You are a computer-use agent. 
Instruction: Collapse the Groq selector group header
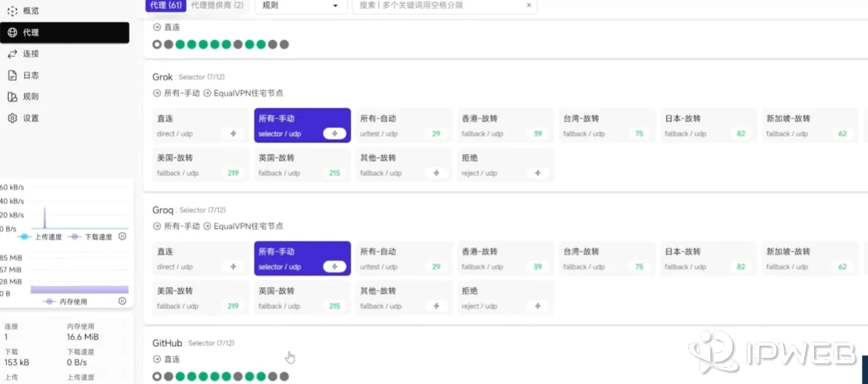tap(189, 210)
